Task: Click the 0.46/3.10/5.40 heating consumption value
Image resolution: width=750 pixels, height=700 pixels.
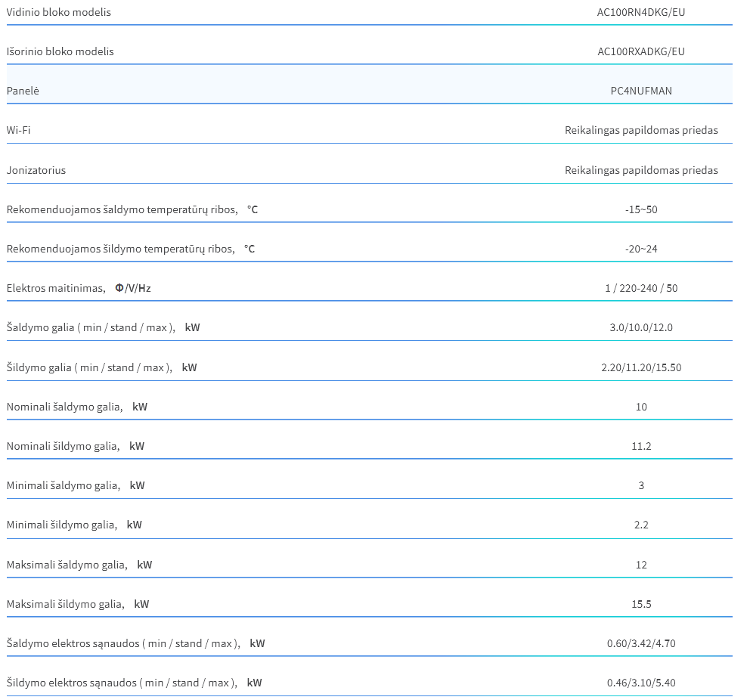Action: pyautogui.click(x=641, y=683)
